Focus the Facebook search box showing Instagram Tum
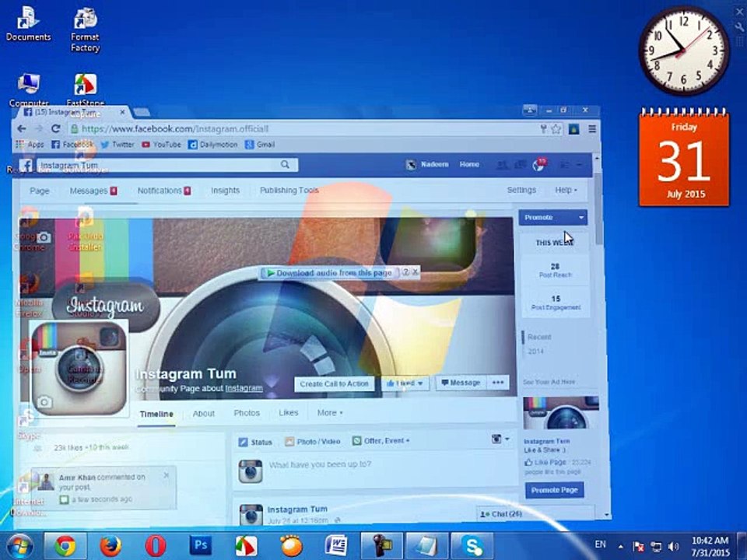This screenshot has height=560, width=747. (x=167, y=165)
